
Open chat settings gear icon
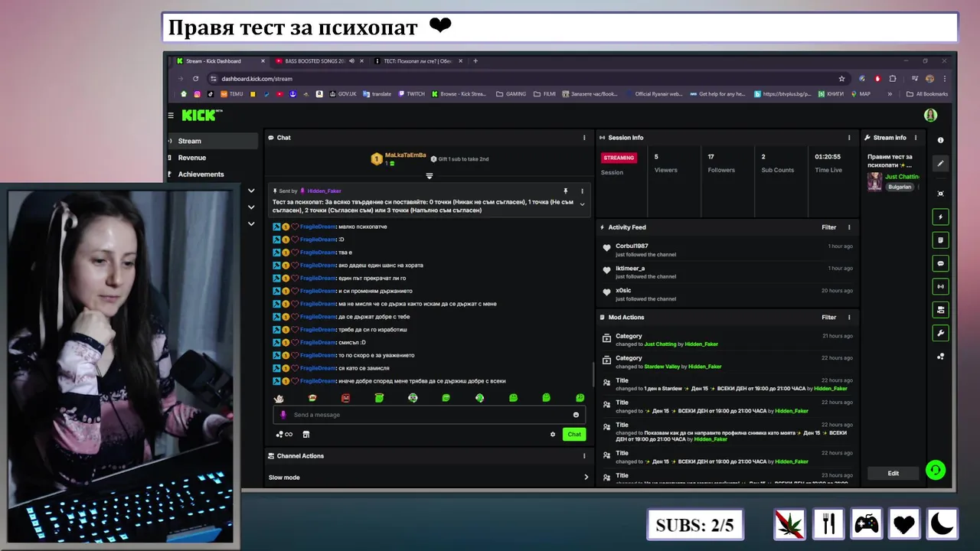pyautogui.click(x=553, y=434)
